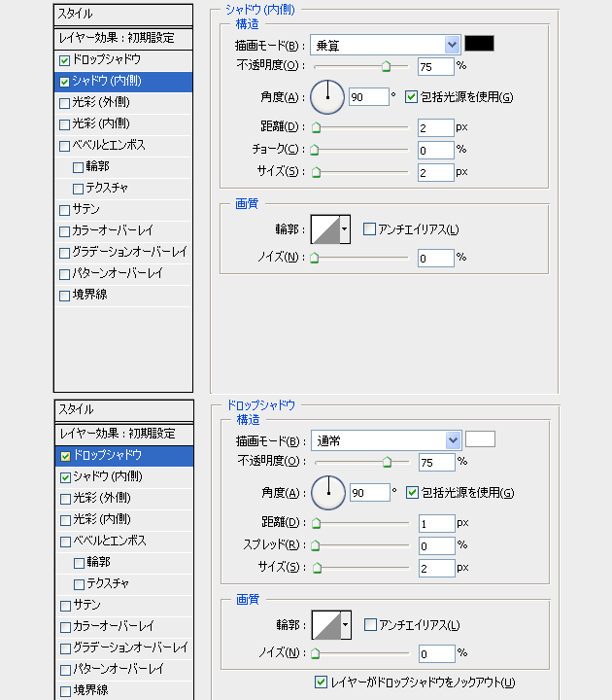This screenshot has height=700, width=612.
Task: Select レイヤー効果:初期設定 in the lower style list
Action: pos(124,434)
